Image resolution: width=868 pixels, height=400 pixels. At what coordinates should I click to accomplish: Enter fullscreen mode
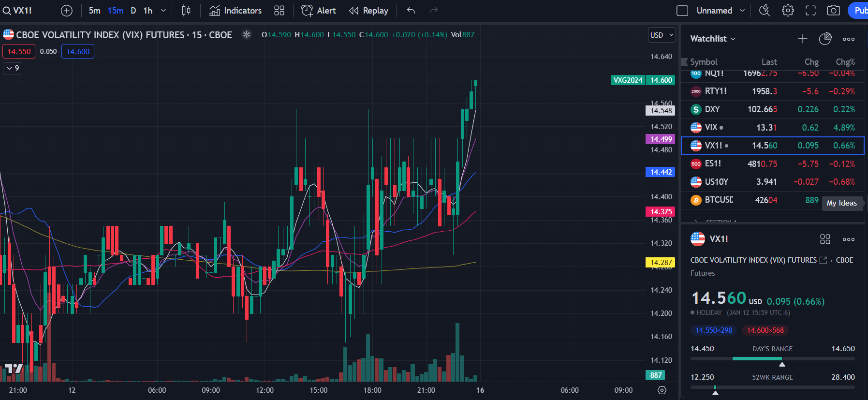click(x=810, y=11)
